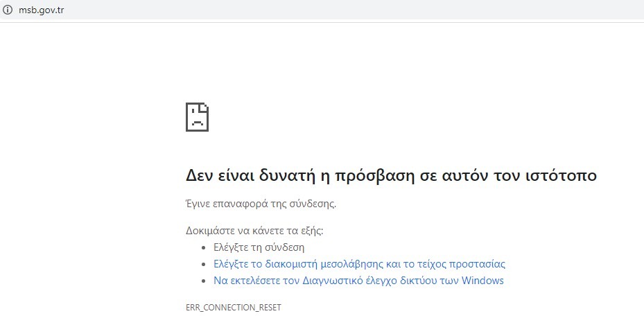Click the word 'Windows' in the diagnostics link
Screen dimensions: 644x334
pos(482,281)
